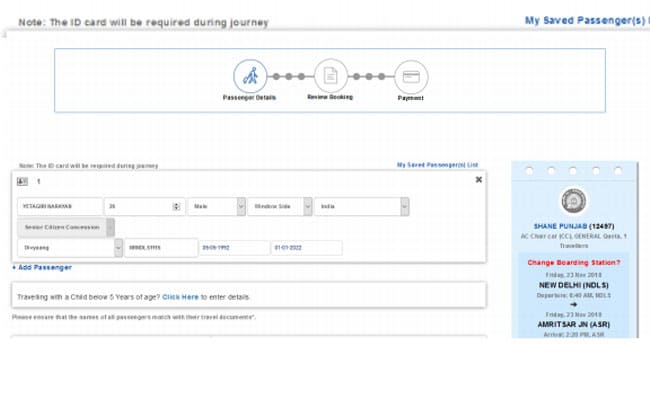Click the Passenger Details step icon
This screenshot has width=650, height=400.
(250, 76)
